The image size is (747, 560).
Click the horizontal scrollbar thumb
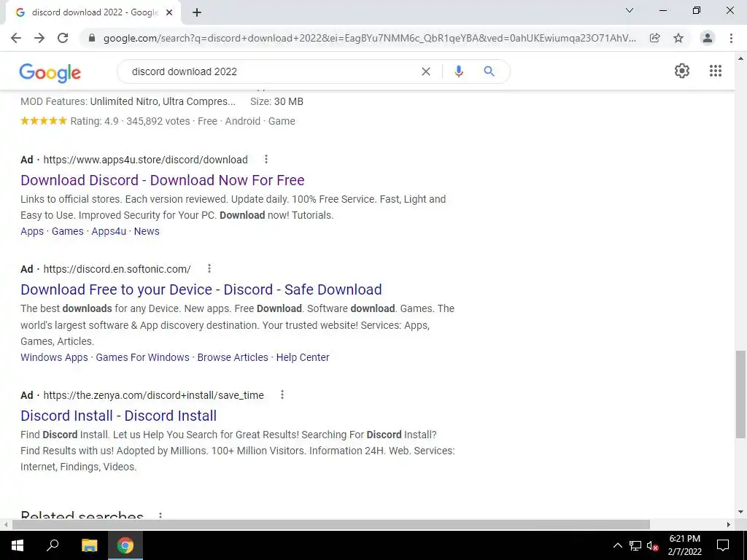(x=331, y=525)
